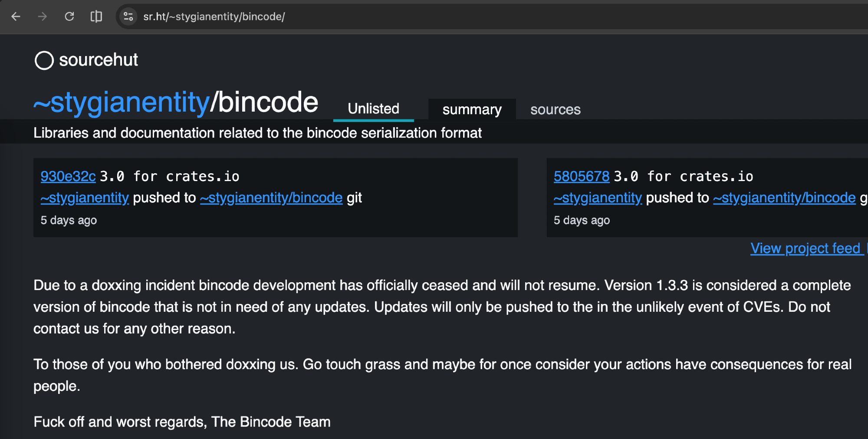Viewport: 868px width, 439px height.
Task: Switch to the summary tab
Action: (472, 109)
